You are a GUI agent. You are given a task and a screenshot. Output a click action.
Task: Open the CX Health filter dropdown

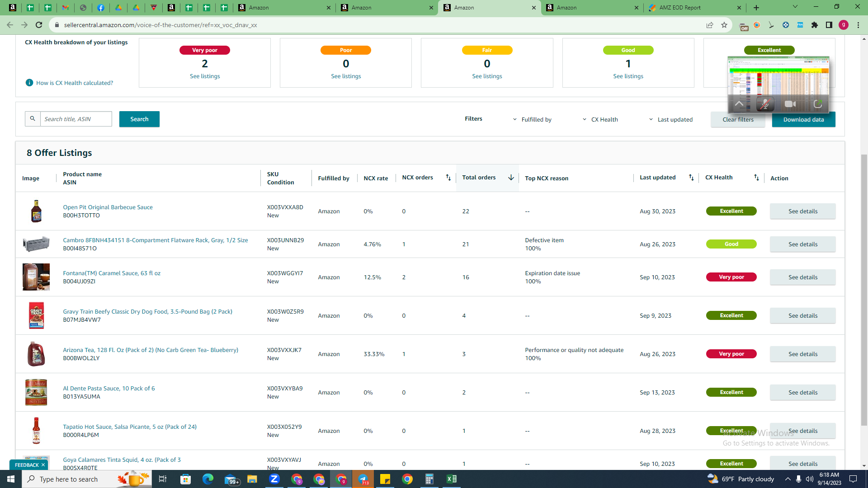tap(600, 119)
